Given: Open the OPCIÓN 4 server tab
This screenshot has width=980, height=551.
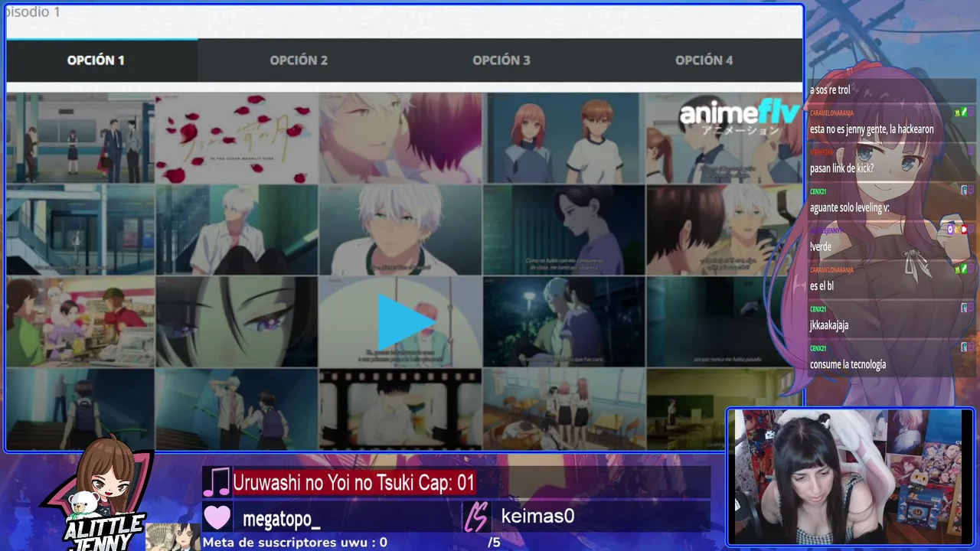Looking at the screenshot, I should pyautogui.click(x=704, y=60).
